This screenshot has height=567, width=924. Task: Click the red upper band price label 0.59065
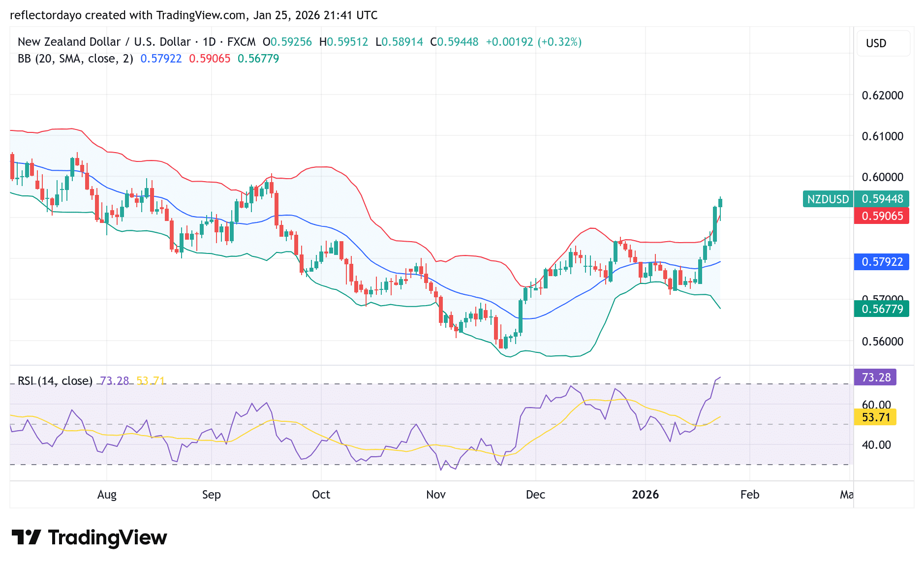(881, 216)
